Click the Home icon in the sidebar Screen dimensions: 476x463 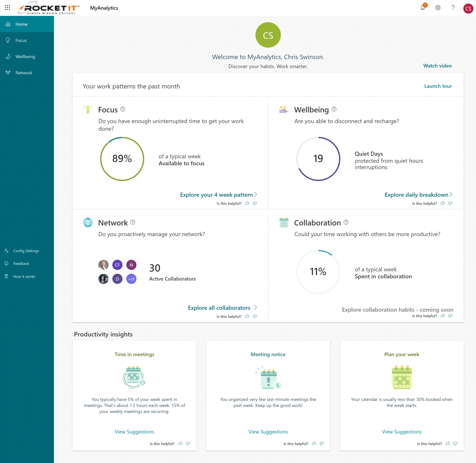pos(8,24)
